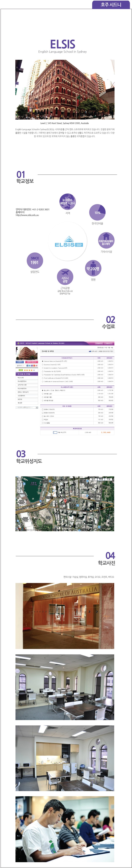The image size is (132, 868).
Task: Click the 호주 시드니 tab header
Action: tap(111, 4)
